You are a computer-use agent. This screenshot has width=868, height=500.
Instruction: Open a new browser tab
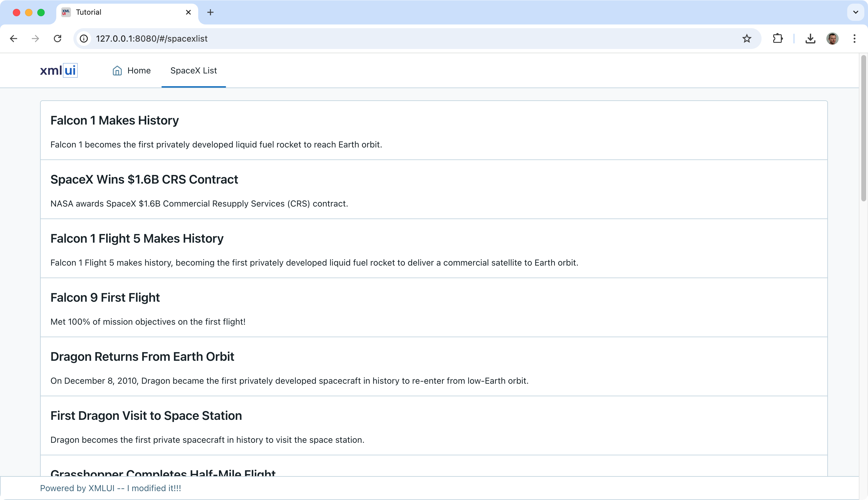pos(210,12)
